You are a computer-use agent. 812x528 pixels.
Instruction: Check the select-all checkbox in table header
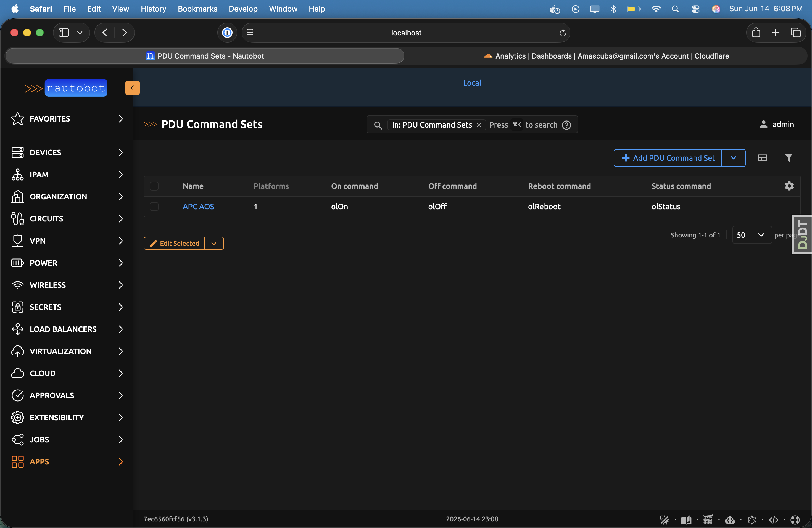154,186
